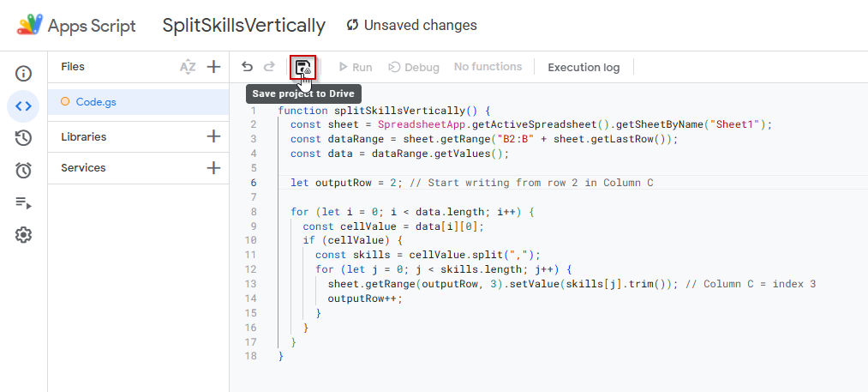Click line 1 function declaration text

coord(384,111)
